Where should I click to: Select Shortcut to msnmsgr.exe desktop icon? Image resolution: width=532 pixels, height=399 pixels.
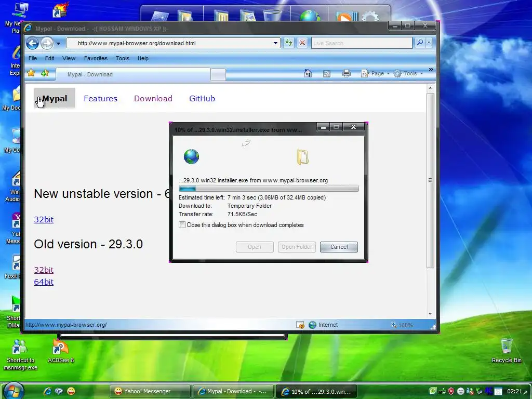pos(20,354)
